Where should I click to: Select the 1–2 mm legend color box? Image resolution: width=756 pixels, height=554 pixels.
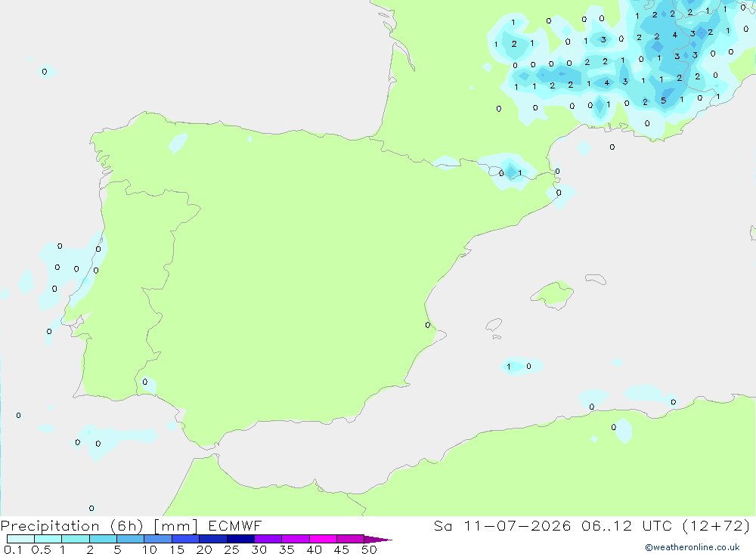75,539
